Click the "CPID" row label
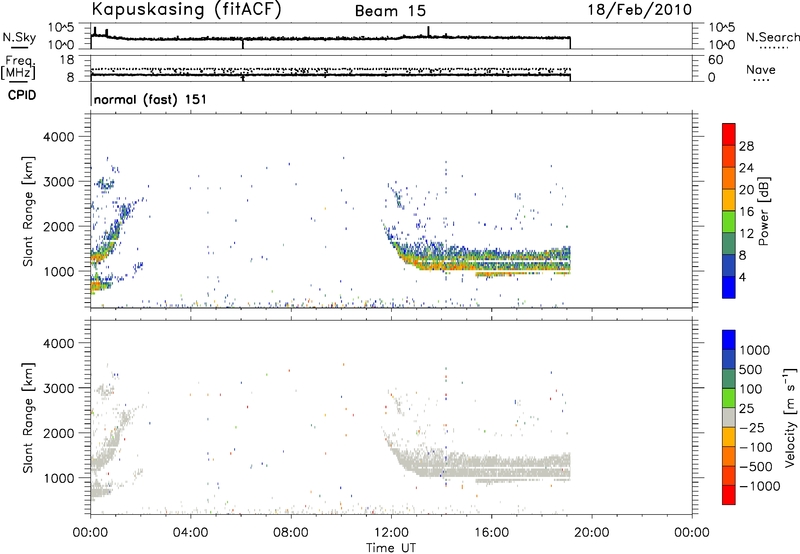This screenshot has width=800, height=554. pos(22,95)
